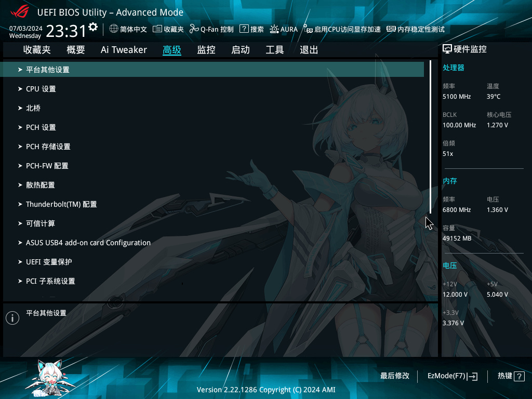Click the 热键 label
This screenshot has width=532, height=399.
coord(505,376)
